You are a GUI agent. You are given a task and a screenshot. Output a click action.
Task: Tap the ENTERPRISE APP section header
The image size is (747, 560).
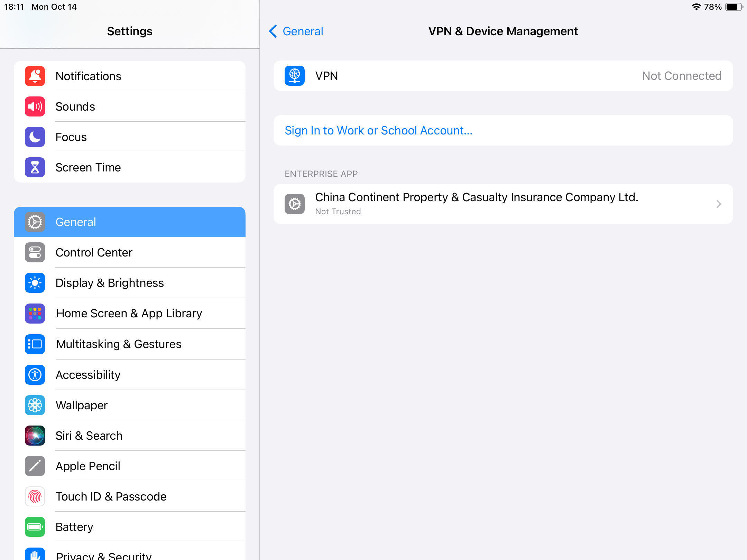(321, 174)
